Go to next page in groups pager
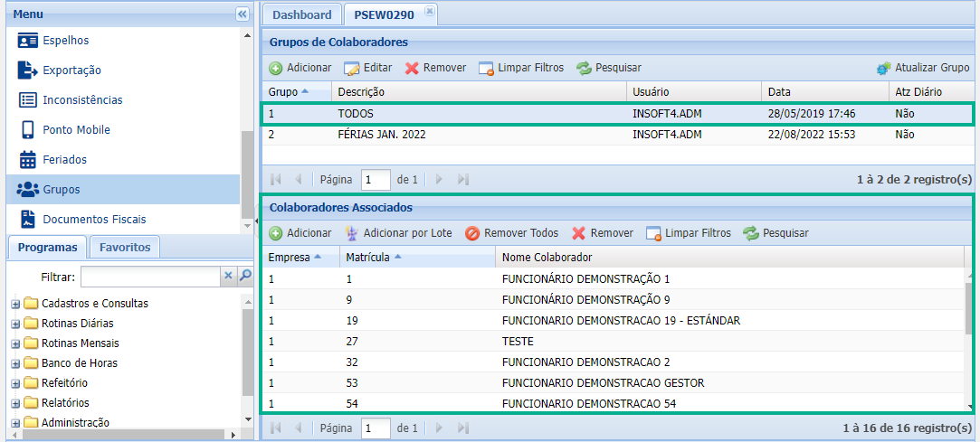Image resolution: width=980 pixels, height=442 pixels. coord(440,180)
